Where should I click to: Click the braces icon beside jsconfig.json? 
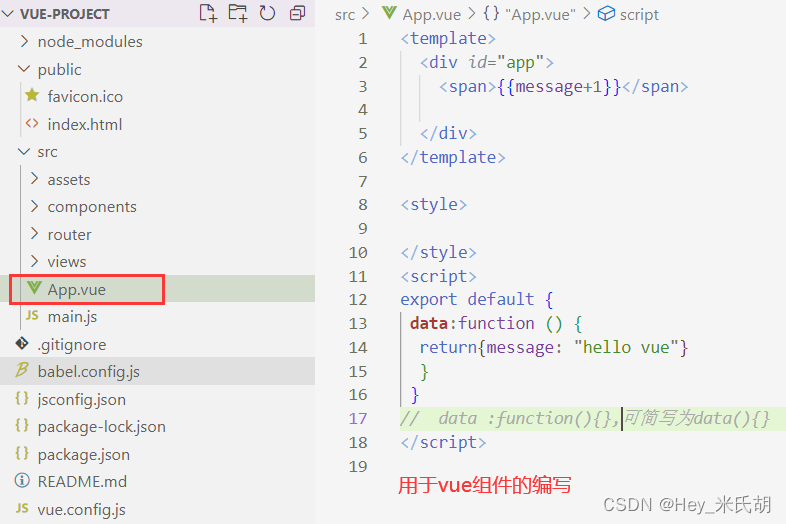(x=22, y=398)
